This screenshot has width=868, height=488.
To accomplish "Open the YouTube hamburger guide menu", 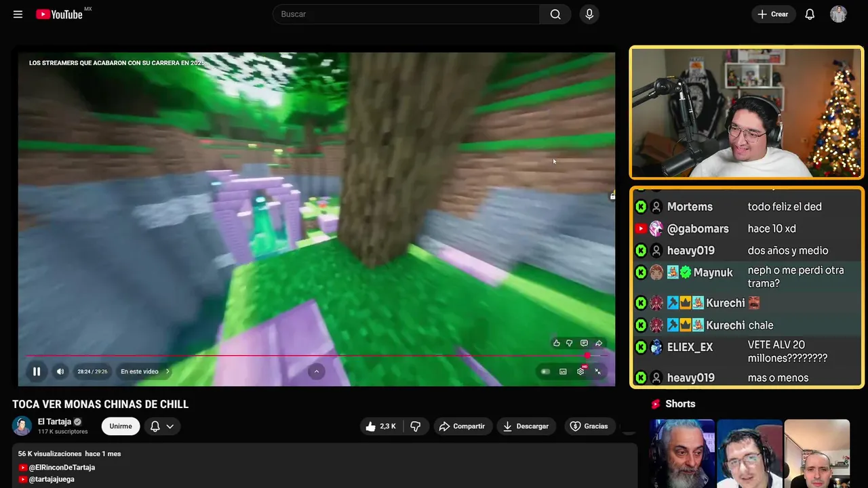I will [18, 14].
